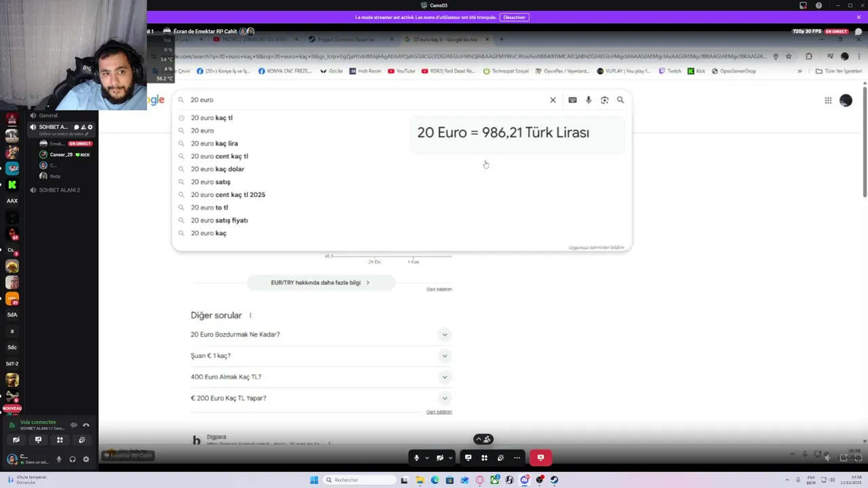
Task: Open the 'SdA' server in sidebar
Action: pyautogui.click(x=12, y=314)
